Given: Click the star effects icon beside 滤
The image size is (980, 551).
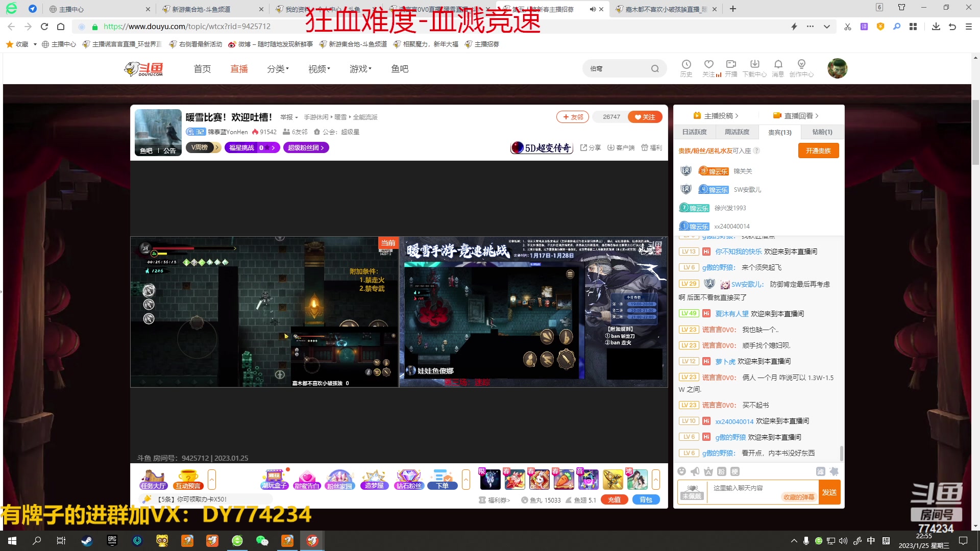Looking at the screenshot, I should pyautogui.click(x=834, y=471).
